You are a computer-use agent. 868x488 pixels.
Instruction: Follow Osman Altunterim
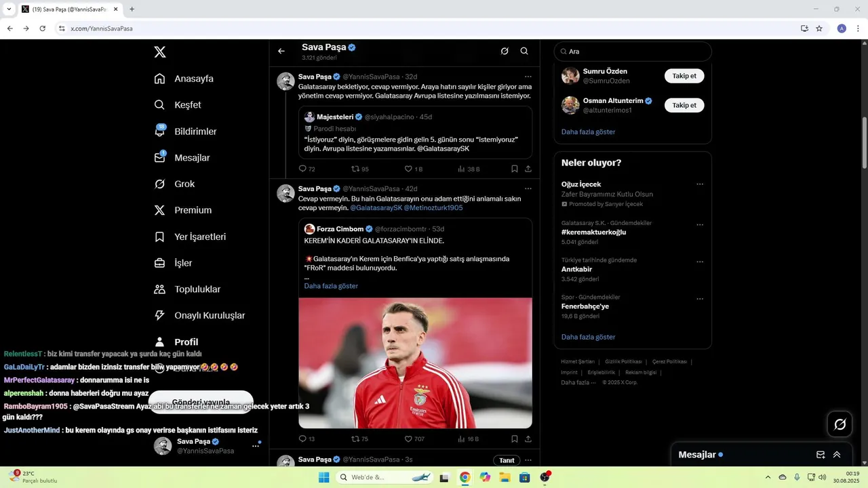tap(684, 105)
